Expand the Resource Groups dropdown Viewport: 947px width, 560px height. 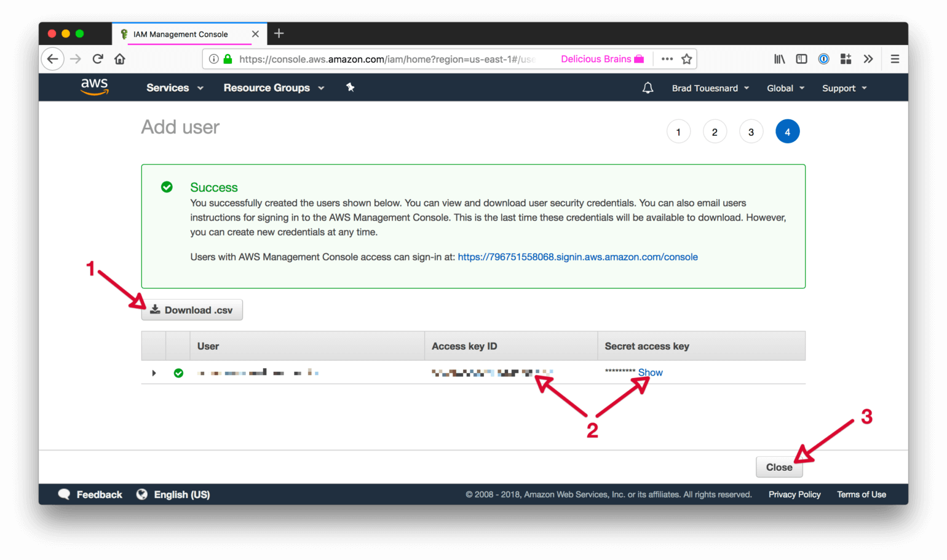coord(274,88)
